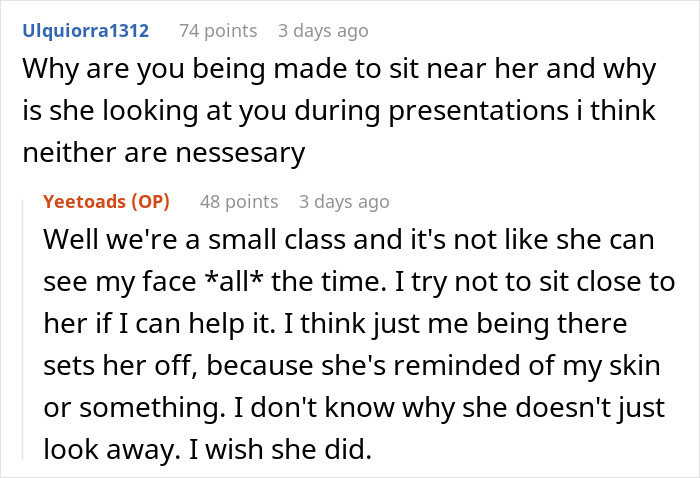Click the word 'presentations' in the top comment
The height and width of the screenshot is (478, 700).
pyautogui.click(x=479, y=111)
